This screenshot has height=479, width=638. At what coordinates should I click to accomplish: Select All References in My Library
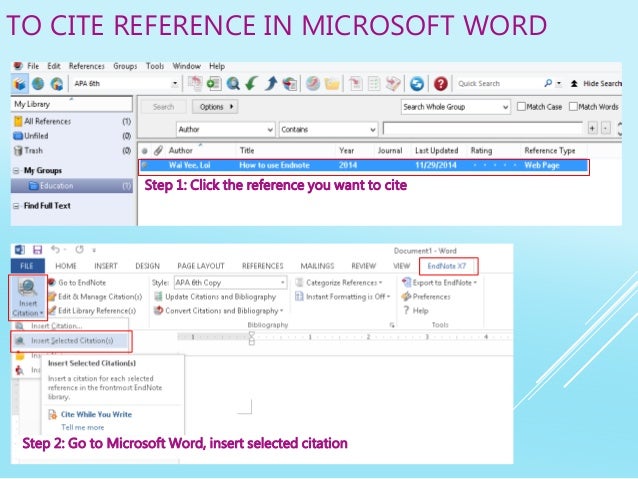[x=72, y=121]
